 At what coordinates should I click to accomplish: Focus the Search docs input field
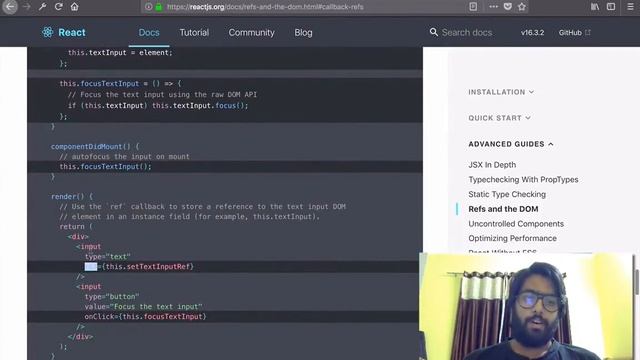click(x=467, y=32)
